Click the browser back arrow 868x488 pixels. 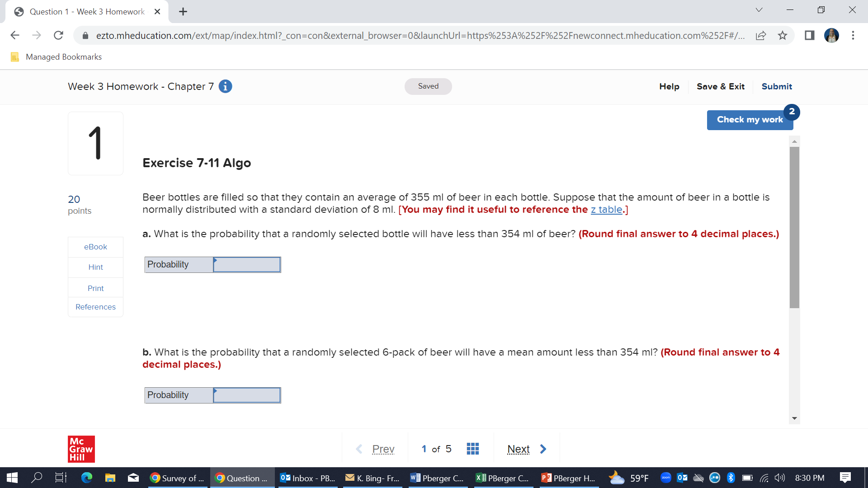point(15,35)
